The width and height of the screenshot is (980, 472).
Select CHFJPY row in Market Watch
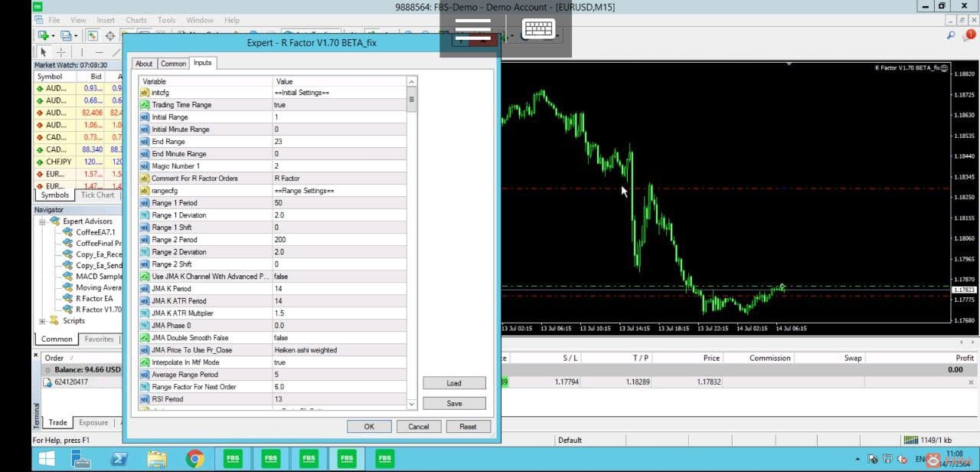pos(78,162)
